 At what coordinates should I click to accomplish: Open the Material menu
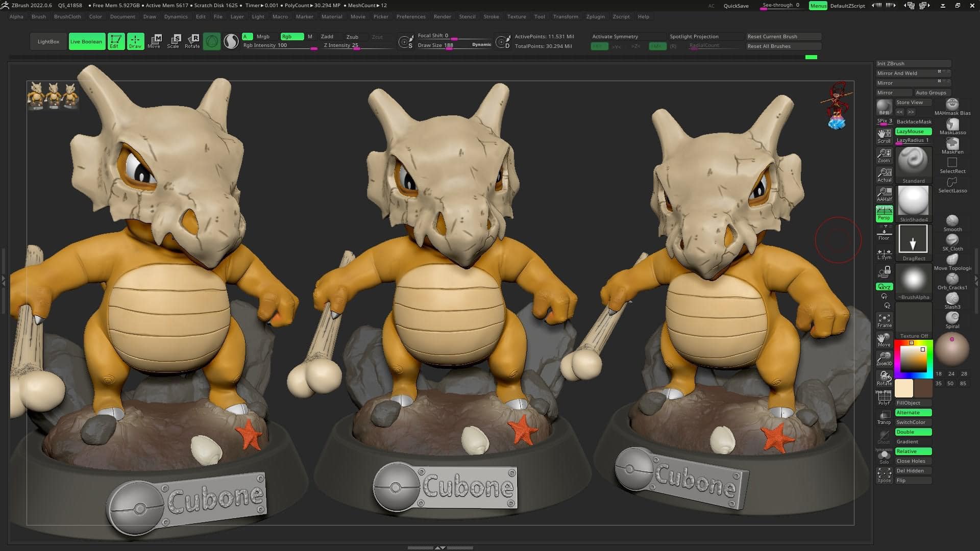(332, 16)
